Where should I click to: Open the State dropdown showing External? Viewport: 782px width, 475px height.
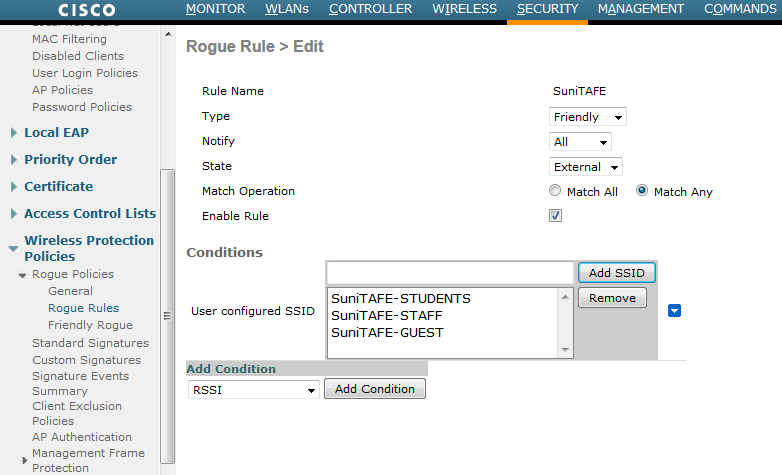(x=586, y=167)
